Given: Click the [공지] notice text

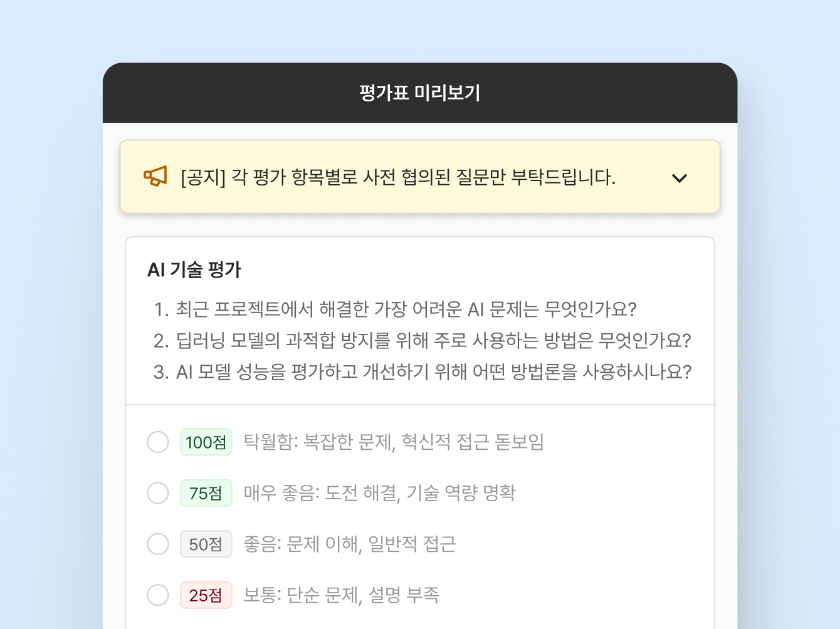Looking at the screenshot, I should (x=397, y=177).
